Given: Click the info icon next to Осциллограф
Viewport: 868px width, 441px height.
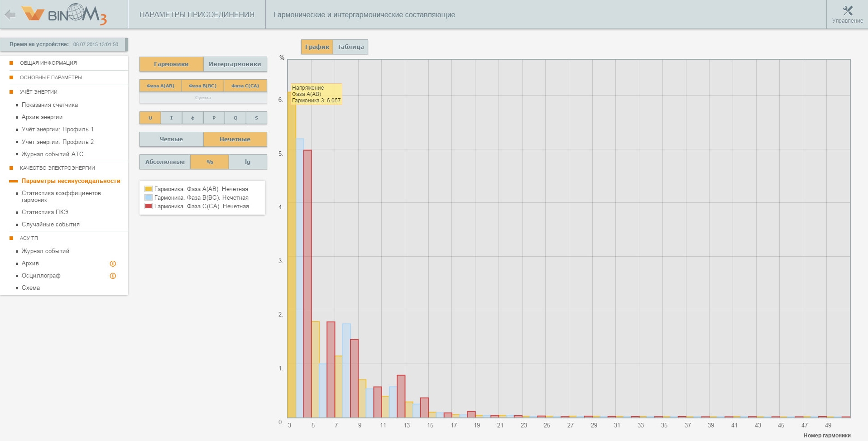Looking at the screenshot, I should (x=113, y=276).
